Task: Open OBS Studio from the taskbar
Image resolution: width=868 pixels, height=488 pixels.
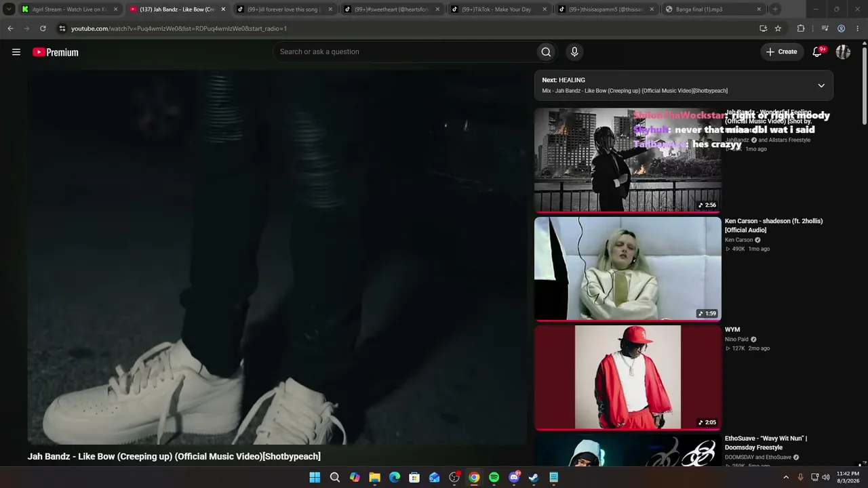Action: 454,477
